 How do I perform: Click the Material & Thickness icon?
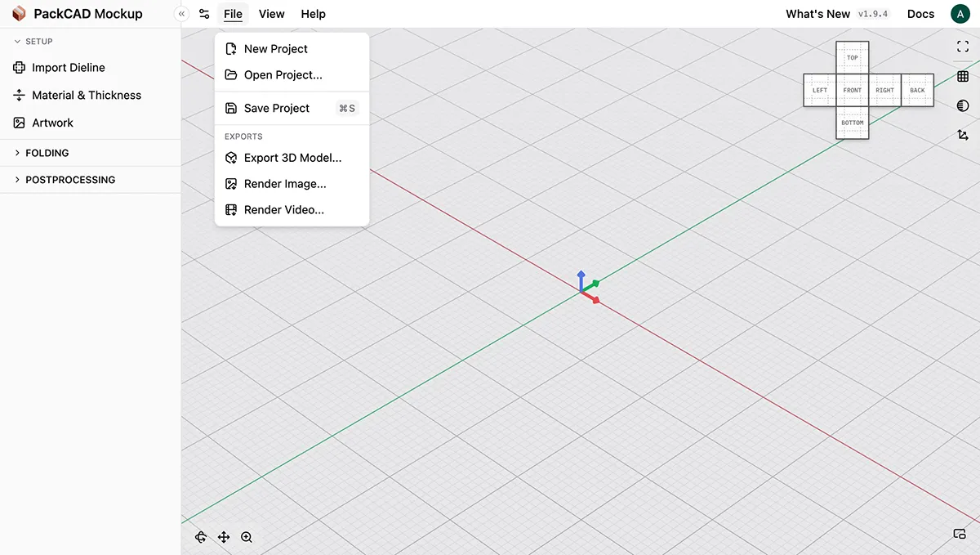(x=19, y=96)
